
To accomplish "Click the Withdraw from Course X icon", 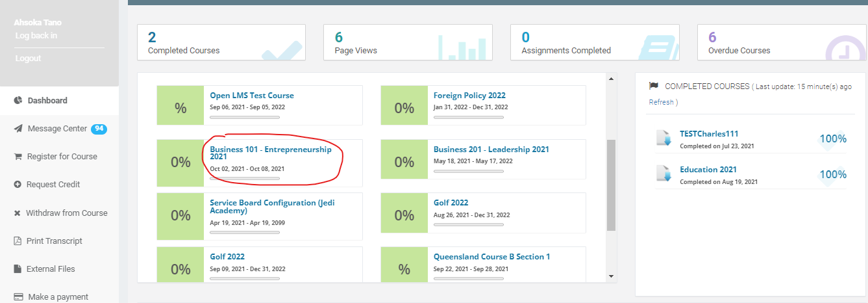I will [18, 213].
